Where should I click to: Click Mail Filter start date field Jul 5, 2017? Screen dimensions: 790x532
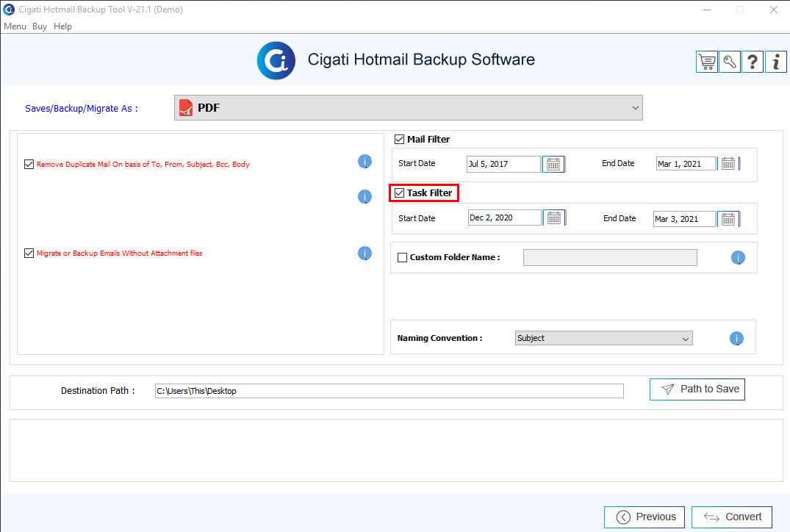[504, 165]
